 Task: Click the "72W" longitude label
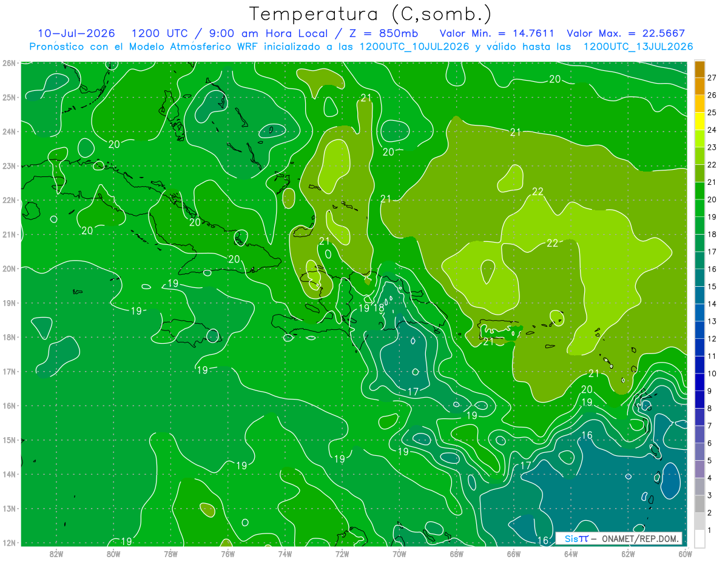(x=342, y=554)
